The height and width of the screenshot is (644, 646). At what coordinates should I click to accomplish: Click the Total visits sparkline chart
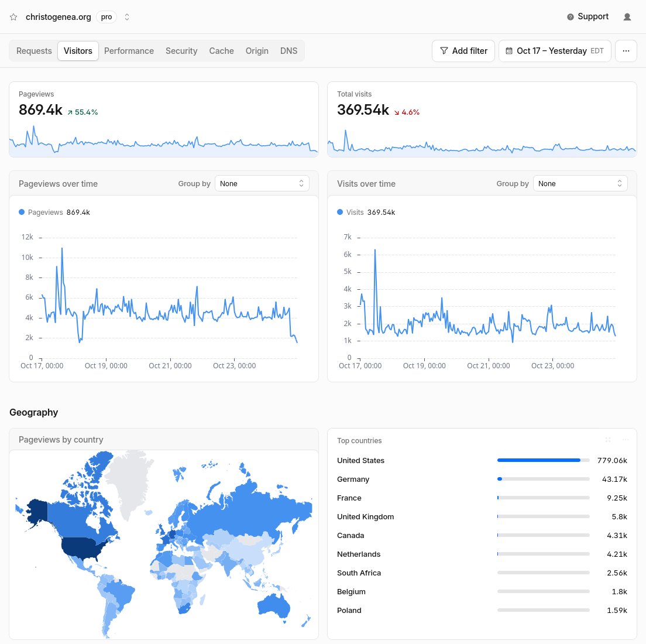(482, 142)
